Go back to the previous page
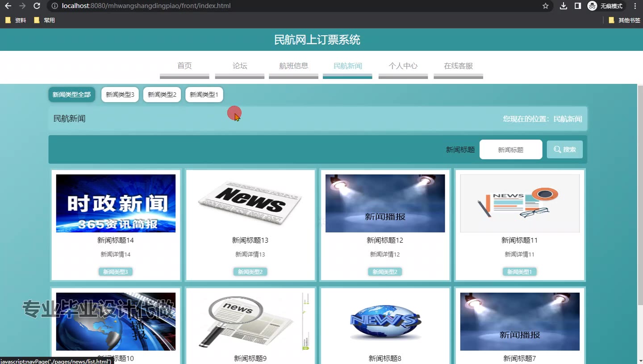The height and width of the screenshot is (364, 643). point(8,6)
